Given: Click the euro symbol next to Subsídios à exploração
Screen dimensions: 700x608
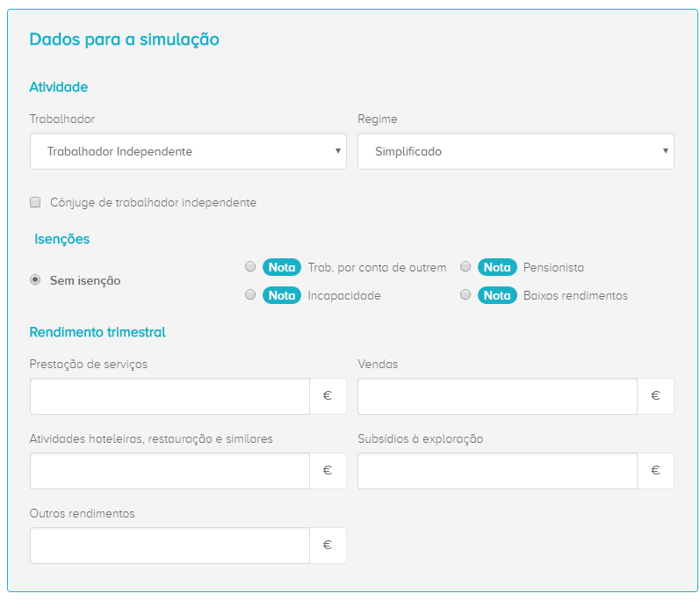Looking at the screenshot, I should pos(655,471).
